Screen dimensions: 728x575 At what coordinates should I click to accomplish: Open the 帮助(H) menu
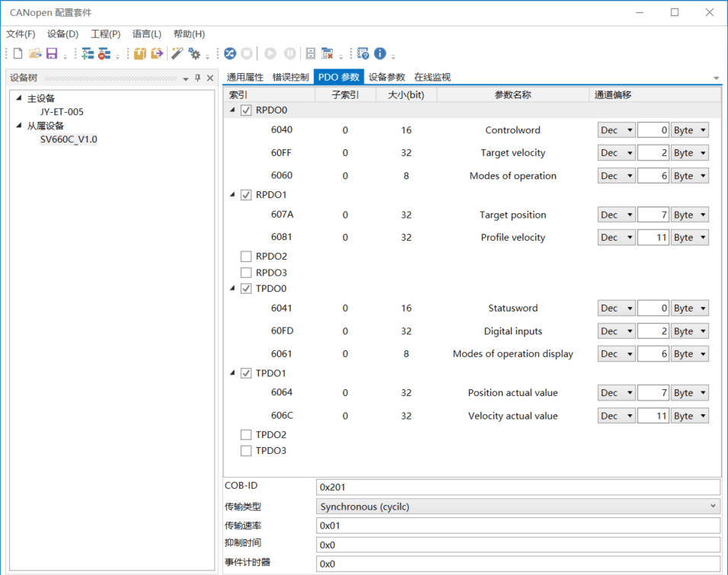189,34
